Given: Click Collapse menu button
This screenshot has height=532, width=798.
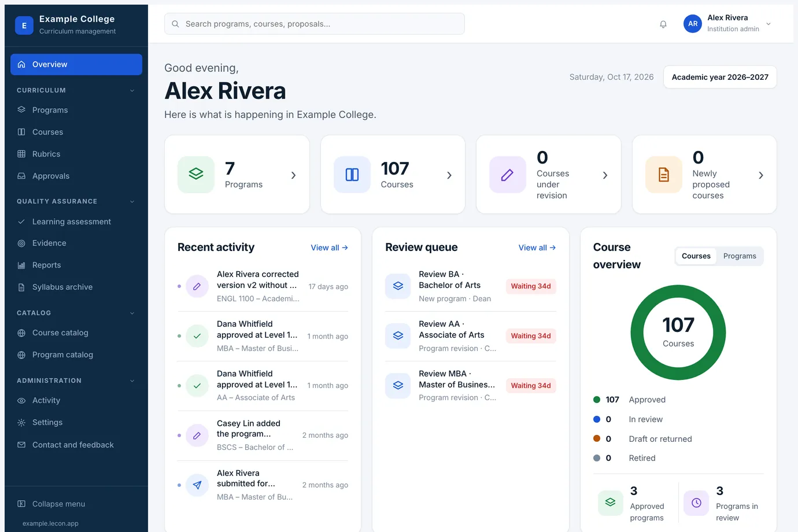Looking at the screenshot, I should 76,504.
